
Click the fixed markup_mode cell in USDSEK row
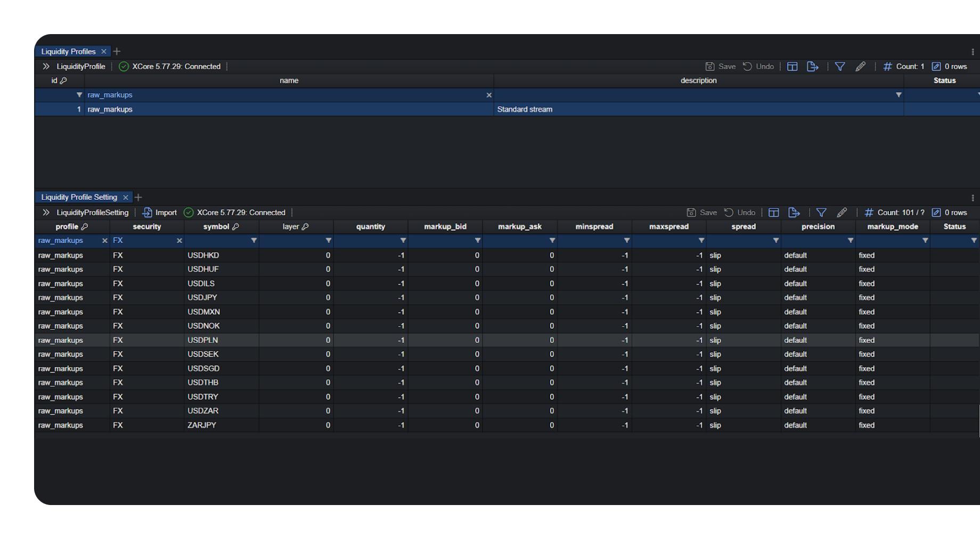tap(893, 354)
